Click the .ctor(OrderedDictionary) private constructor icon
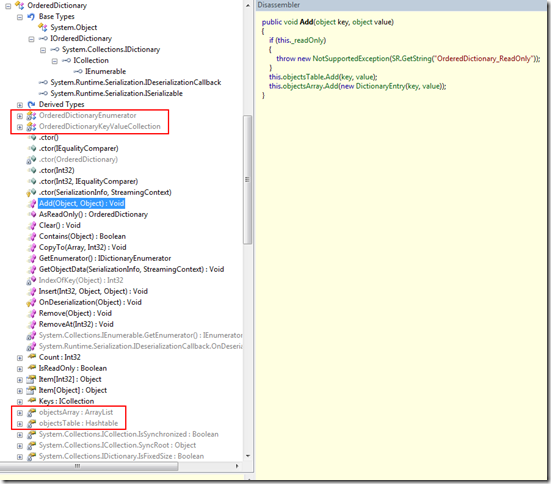The image size is (551, 484). (31, 160)
